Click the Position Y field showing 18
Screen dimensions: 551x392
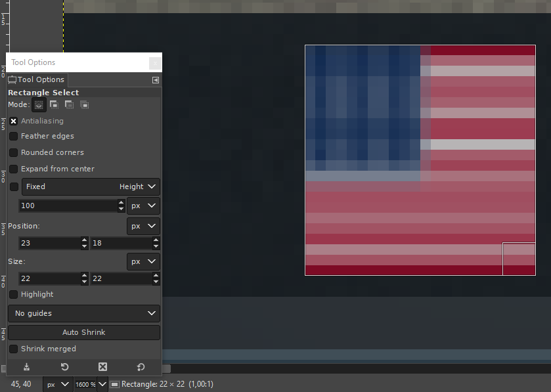pyautogui.click(x=121, y=243)
